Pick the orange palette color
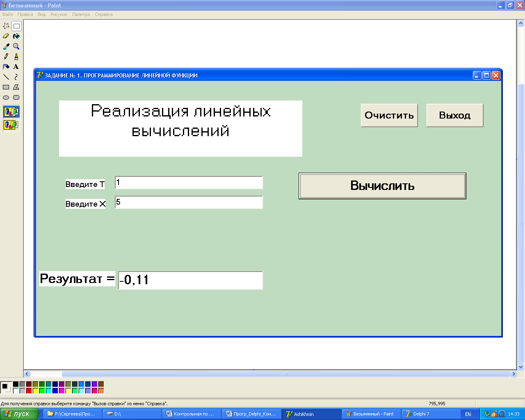Screen dimensions: 525x420 pos(101,391)
